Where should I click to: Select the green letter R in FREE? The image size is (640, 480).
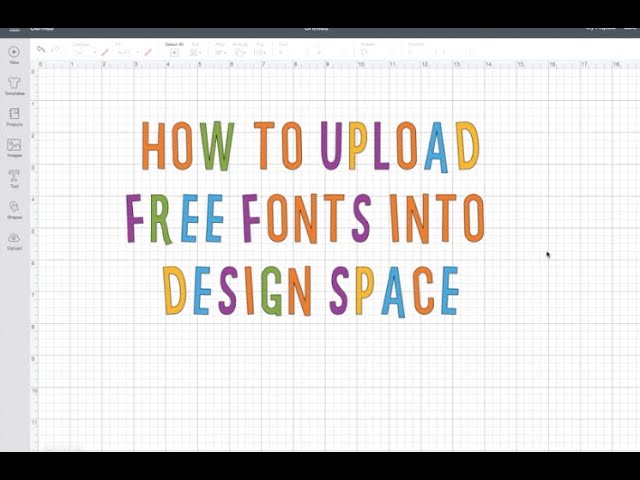160,219
